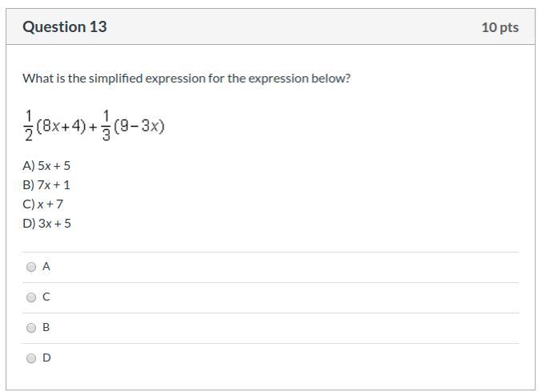This screenshot has width=538, height=392.
Task: Click the (8x+4) term in the expression
Action: [x=61, y=126]
